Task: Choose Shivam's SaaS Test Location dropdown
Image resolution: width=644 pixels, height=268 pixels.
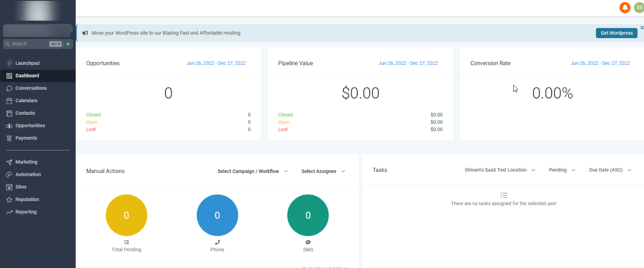Action: pos(499,170)
